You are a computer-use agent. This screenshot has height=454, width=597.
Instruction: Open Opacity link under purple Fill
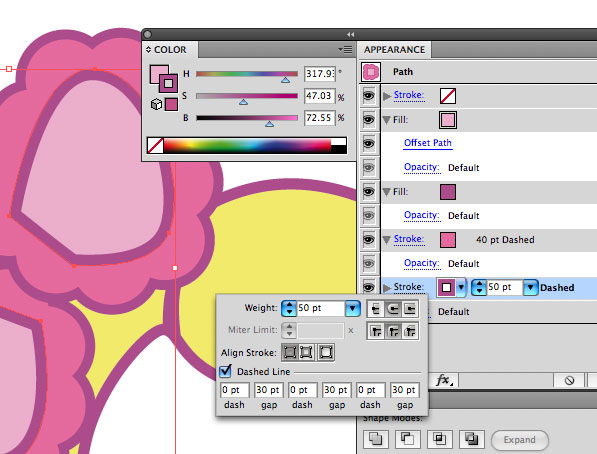422,215
